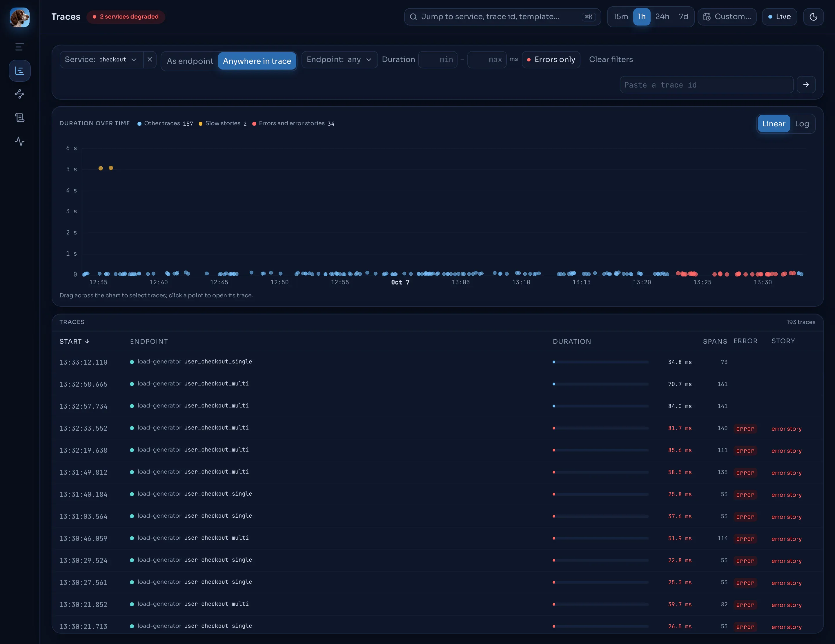Open the error story link for the 13:32:33.552 trace
The height and width of the screenshot is (644, 835).
[x=786, y=429]
